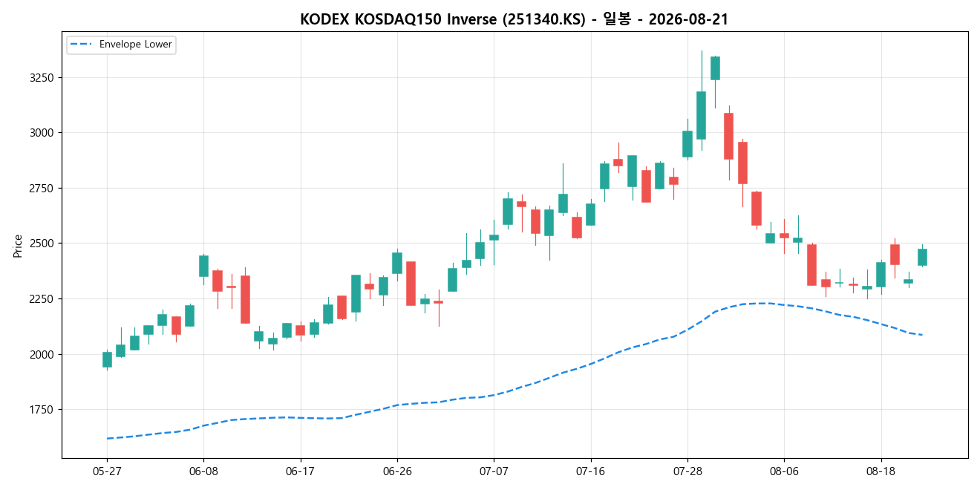This screenshot has height=490, width=980.
Task: Click the 08-18 date axis label
Action: [x=881, y=471]
